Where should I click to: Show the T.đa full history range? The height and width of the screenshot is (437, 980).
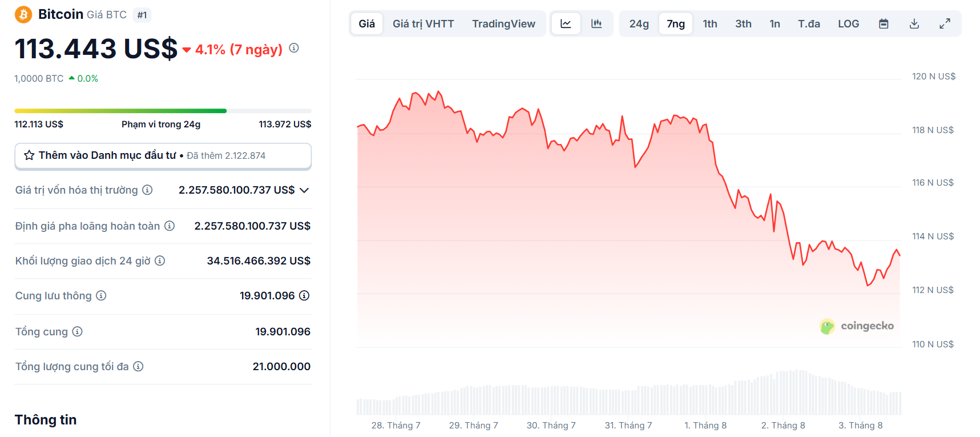pyautogui.click(x=809, y=24)
